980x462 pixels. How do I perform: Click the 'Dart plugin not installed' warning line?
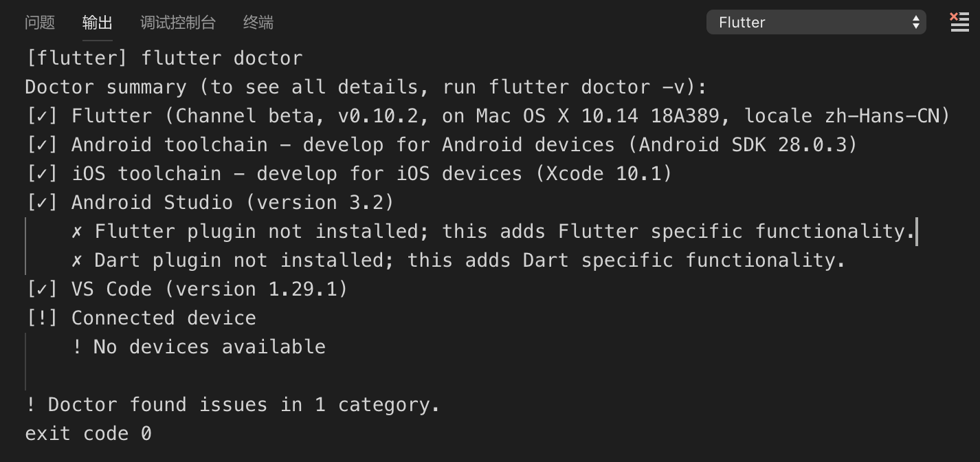(458, 260)
